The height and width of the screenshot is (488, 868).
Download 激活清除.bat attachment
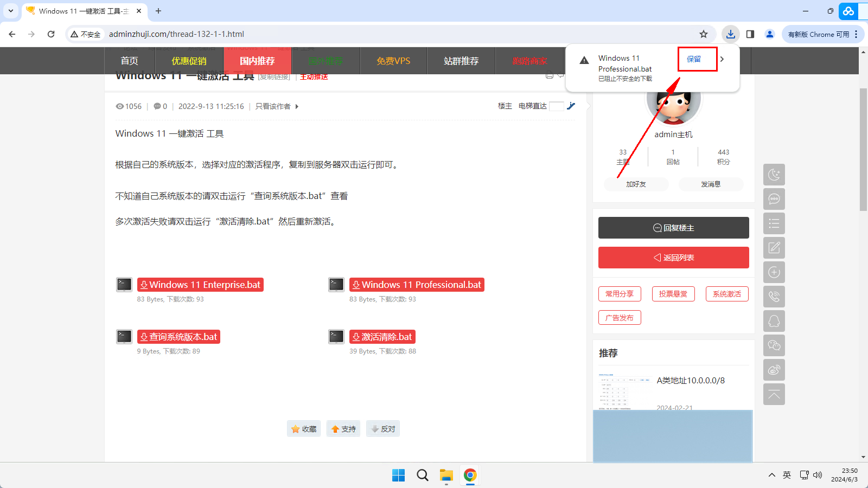pos(382,337)
